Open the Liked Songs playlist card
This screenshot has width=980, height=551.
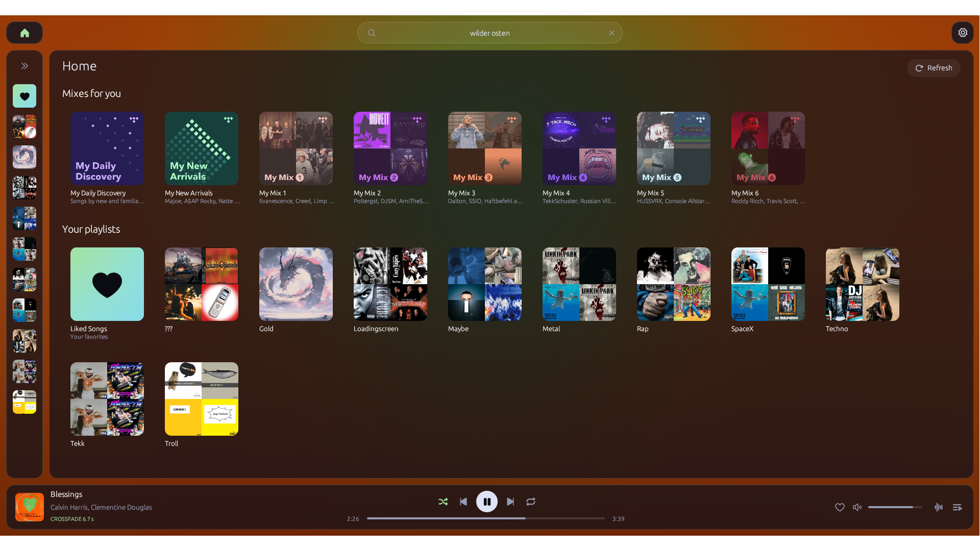tap(107, 284)
